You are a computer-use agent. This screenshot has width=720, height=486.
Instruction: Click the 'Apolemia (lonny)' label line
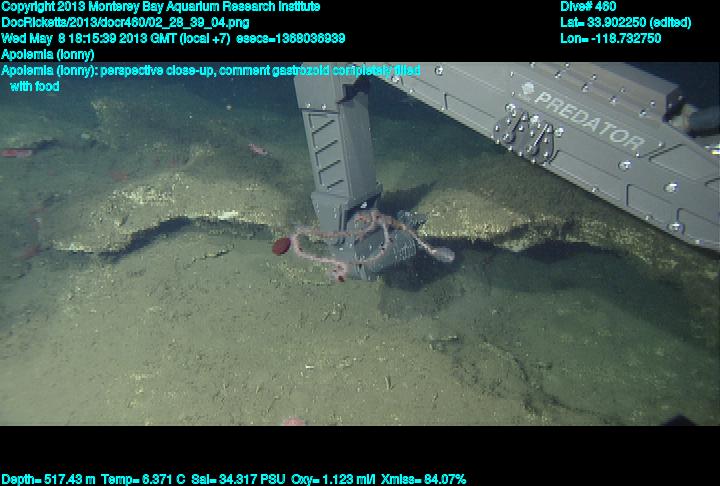click(x=48, y=55)
